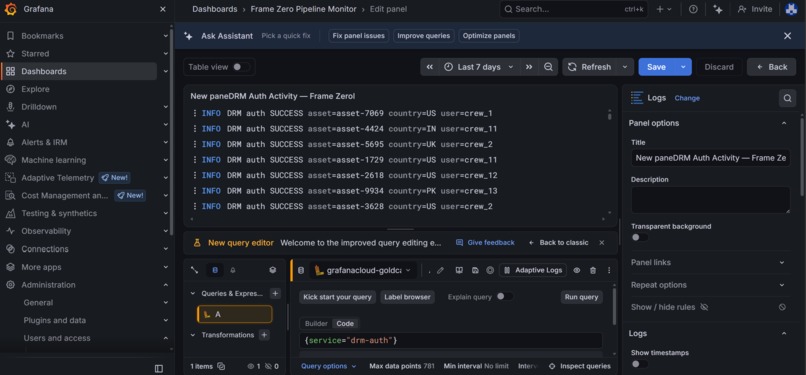Click the Invite button
The height and width of the screenshot is (375, 806).
pos(755,9)
